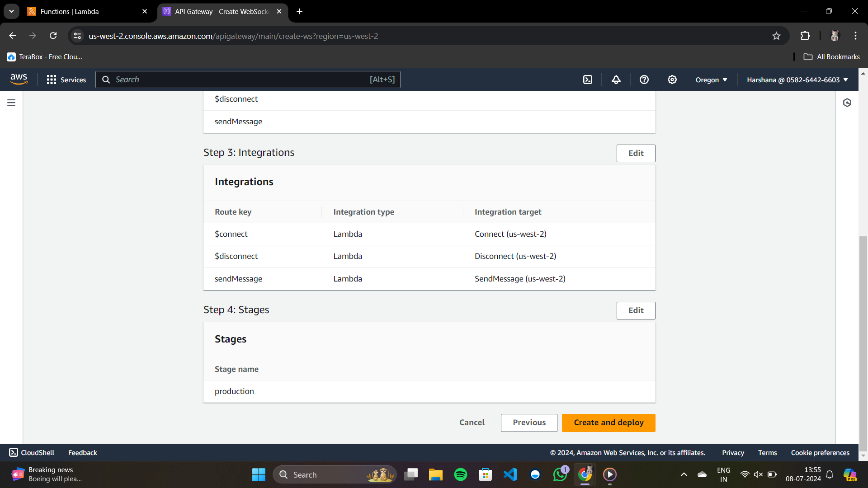Expand the Harshana account menu
Screen dimensions: 868x488
(797, 80)
